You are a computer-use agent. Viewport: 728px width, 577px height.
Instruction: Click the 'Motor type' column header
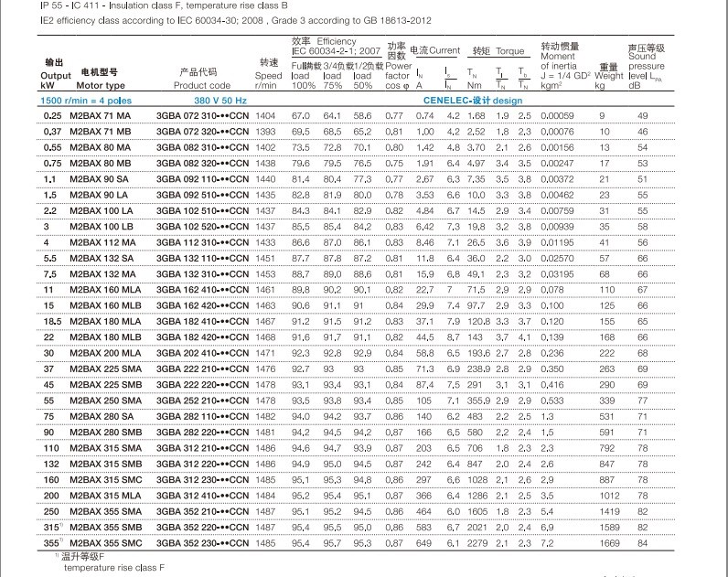101,80
